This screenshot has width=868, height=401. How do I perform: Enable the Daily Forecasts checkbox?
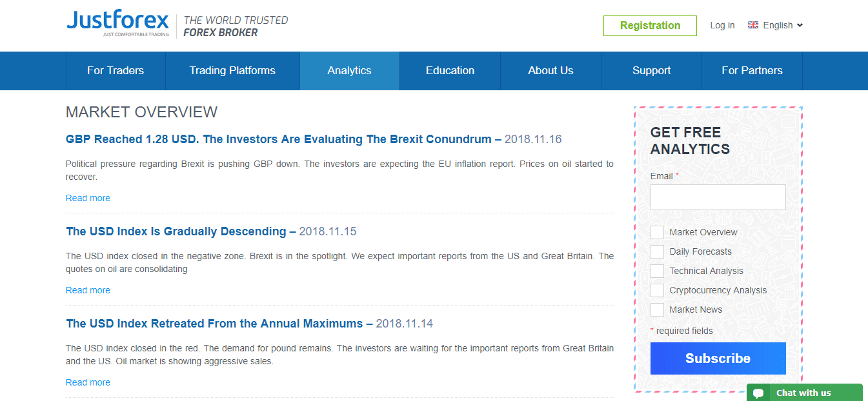[x=657, y=251]
